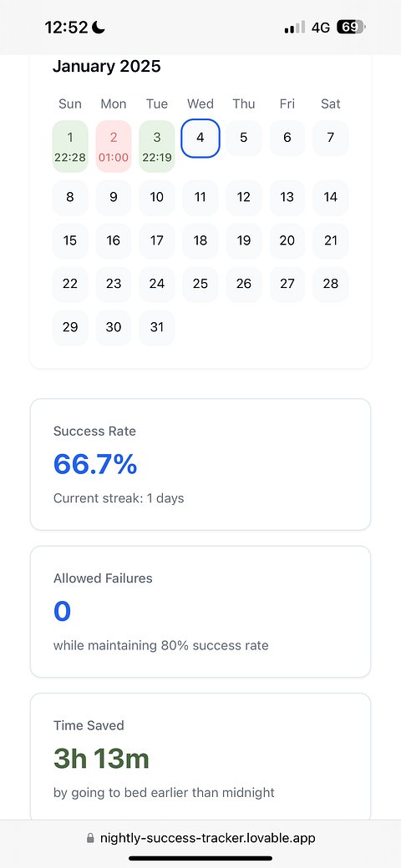The height and width of the screenshot is (868, 401).
Task: Pick day 11 in the calendar
Action: (x=200, y=197)
